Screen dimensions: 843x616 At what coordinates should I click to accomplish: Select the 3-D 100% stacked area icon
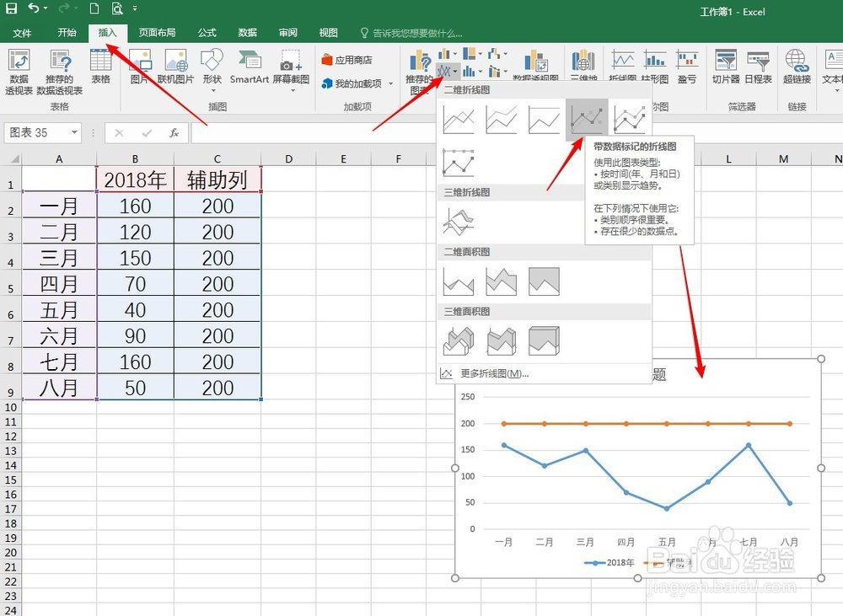click(x=544, y=340)
